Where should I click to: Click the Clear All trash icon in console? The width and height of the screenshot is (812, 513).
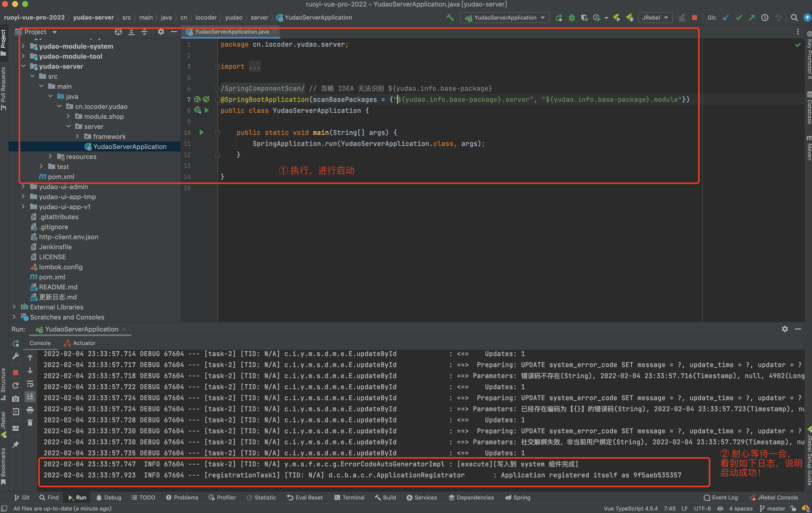tap(30, 423)
